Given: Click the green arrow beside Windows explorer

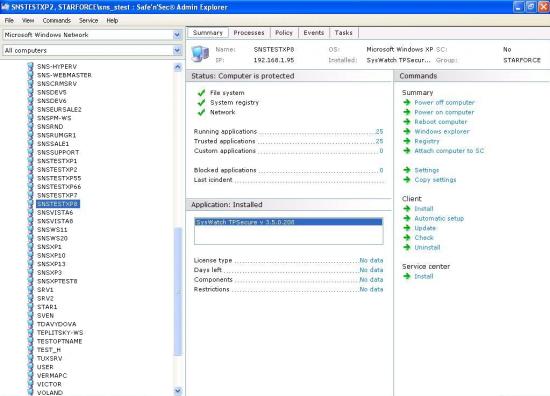Looking at the screenshot, I should pyautogui.click(x=407, y=132).
